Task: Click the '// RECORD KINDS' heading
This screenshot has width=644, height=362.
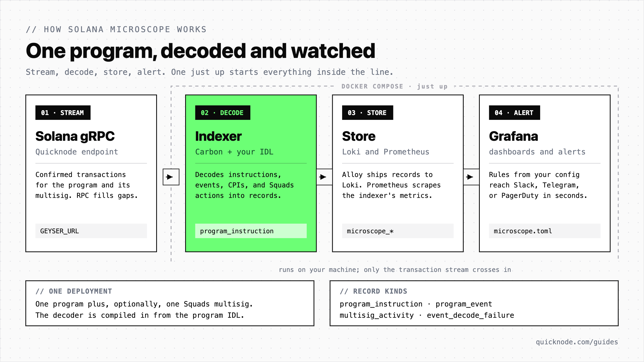Action: point(374,291)
